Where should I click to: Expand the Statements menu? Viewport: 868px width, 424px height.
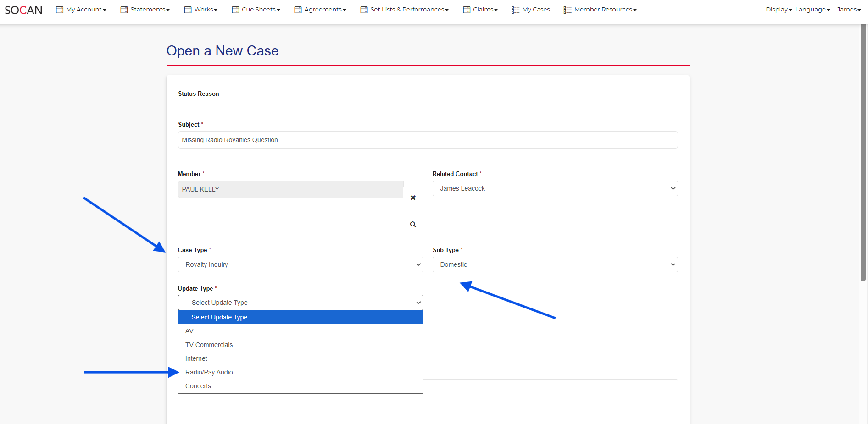(145, 10)
